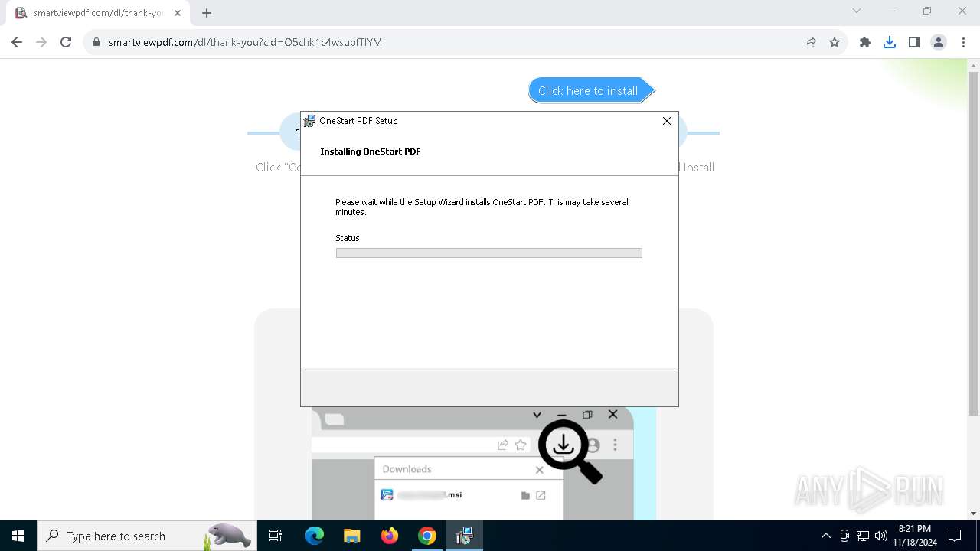Image resolution: width=980 pixels, height=551 pixels.
Task: Show hidden system tray icons
Action: (x=825, y=536)
